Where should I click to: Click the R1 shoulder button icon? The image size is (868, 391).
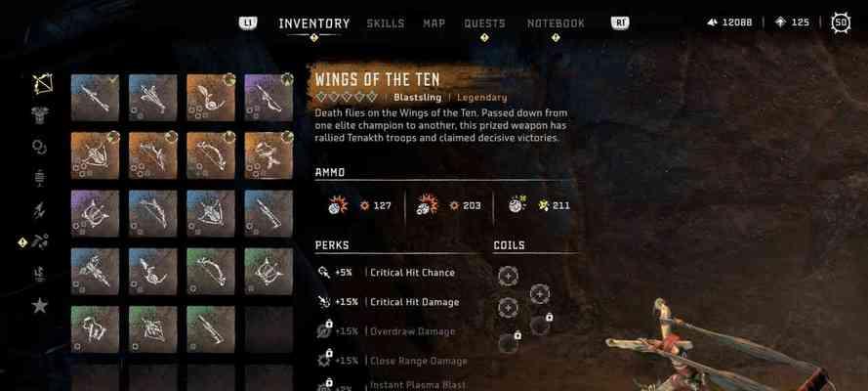click(620, 22)
